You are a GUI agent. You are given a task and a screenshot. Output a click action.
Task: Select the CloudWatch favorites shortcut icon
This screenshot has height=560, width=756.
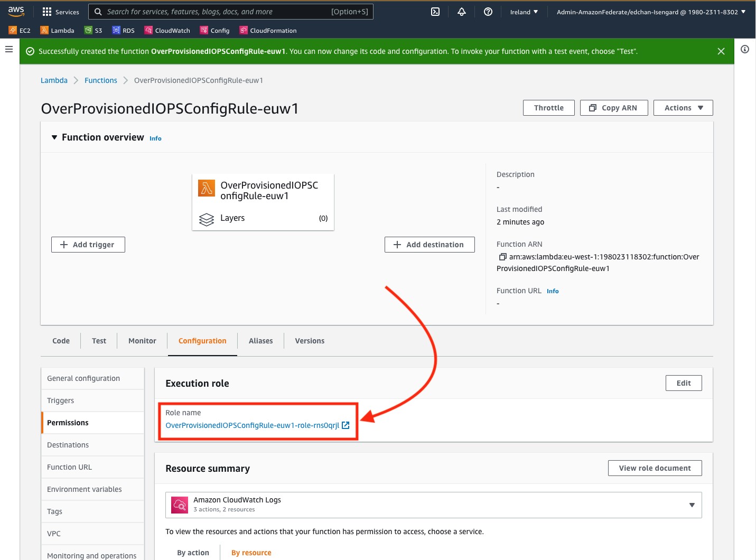click(149, 30)
